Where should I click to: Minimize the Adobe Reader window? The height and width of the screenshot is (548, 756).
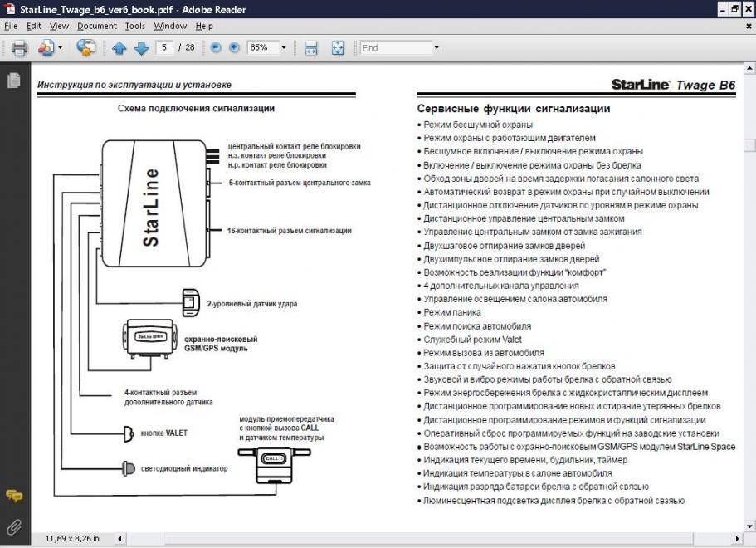click(722, 9)
